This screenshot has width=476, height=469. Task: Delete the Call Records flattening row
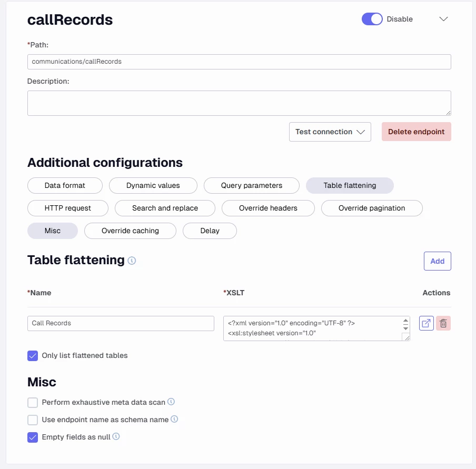pos(443,323)
